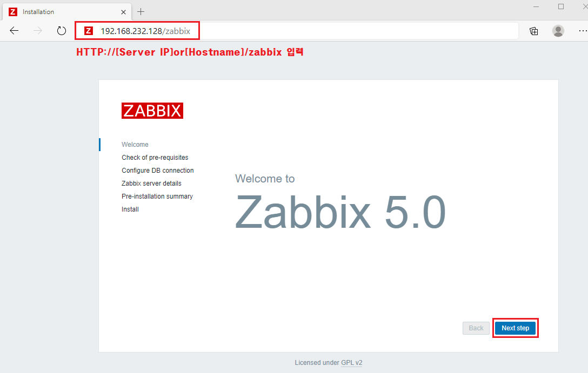Viewport: 588px width, 373px height.
Task: Click the Zabbix favicon in address bar
Action: coord(89,31)
